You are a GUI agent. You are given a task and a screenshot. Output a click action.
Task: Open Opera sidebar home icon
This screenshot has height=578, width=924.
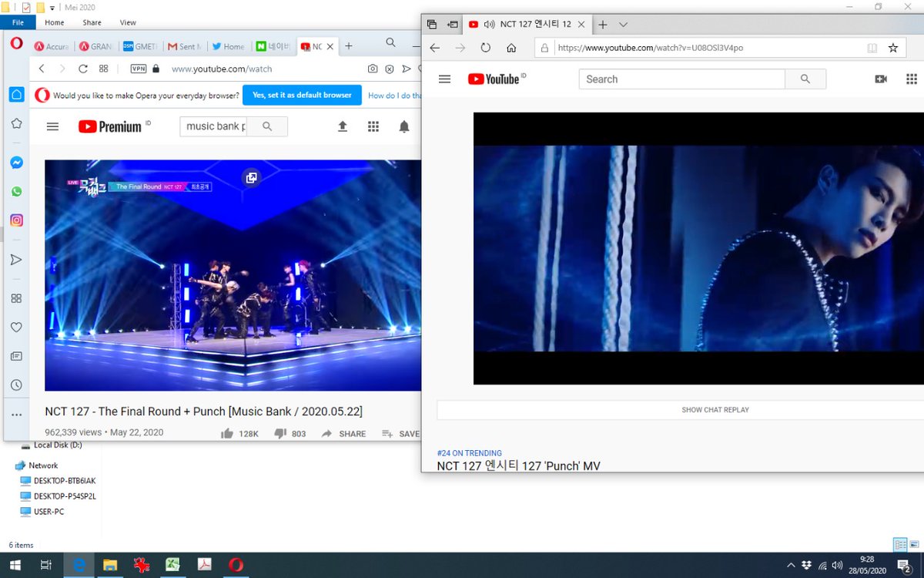16,94
